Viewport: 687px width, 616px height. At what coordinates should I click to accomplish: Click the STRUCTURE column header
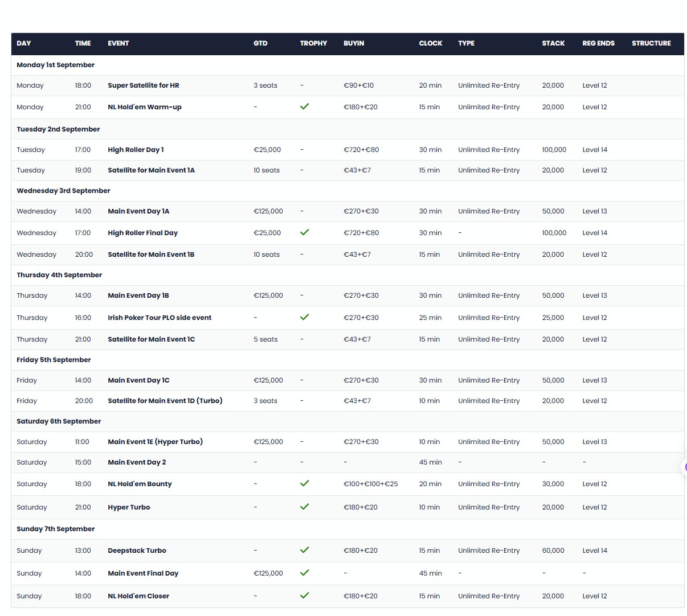coord(651,43)
